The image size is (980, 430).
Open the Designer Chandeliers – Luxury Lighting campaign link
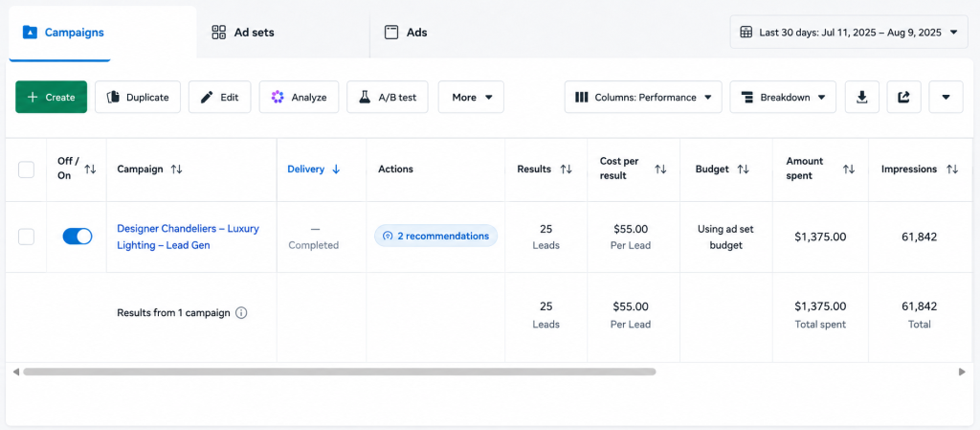coord(188,237)
